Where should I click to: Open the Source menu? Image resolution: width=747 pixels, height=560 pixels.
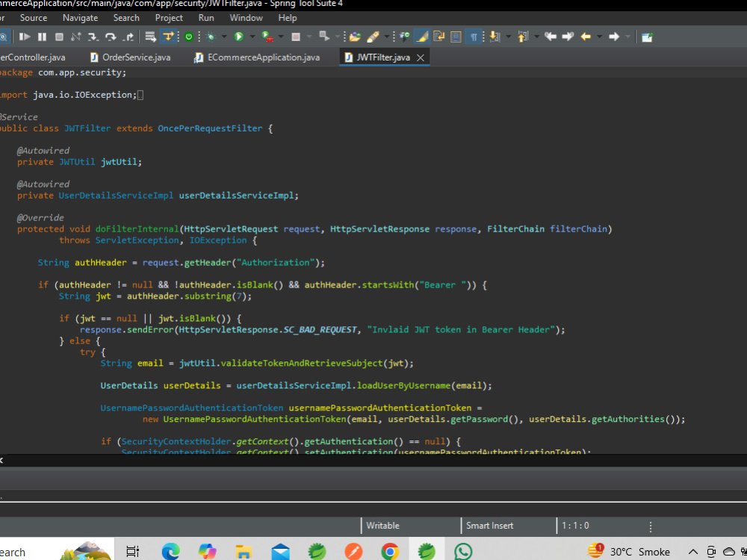[34, 18]
